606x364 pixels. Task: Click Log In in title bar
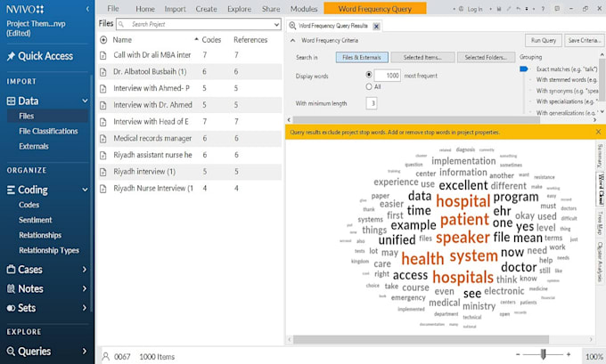tap(475, 9)
